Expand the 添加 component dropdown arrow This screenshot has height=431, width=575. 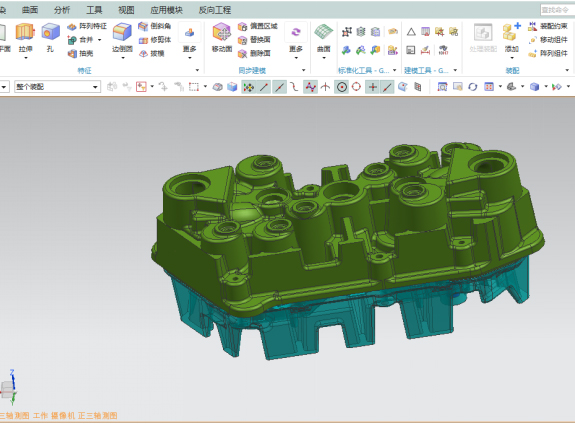point(512,58)
